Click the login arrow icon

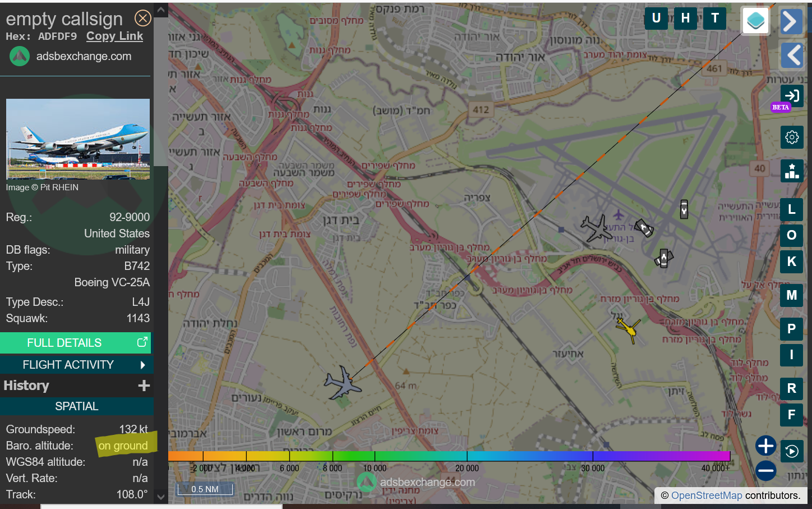(x=792, y=96)
